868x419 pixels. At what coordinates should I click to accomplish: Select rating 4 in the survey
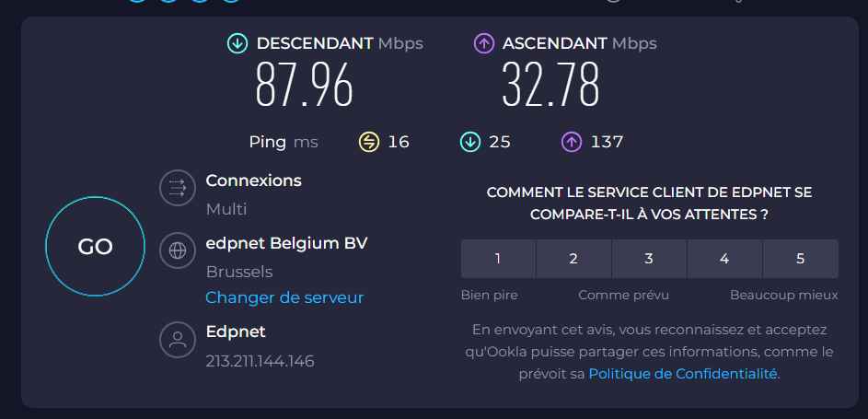pyautogui.click(x=724, y=259)
